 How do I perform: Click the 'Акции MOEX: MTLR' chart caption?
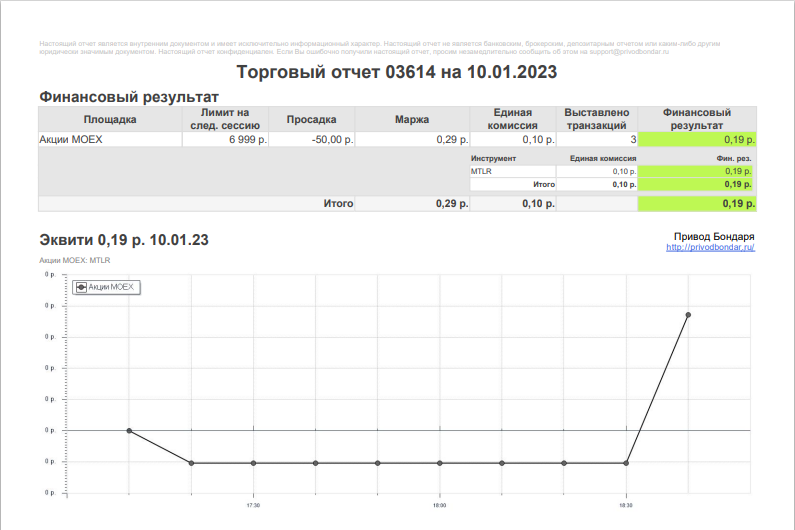pyautogui.click(x=75, y=260)
